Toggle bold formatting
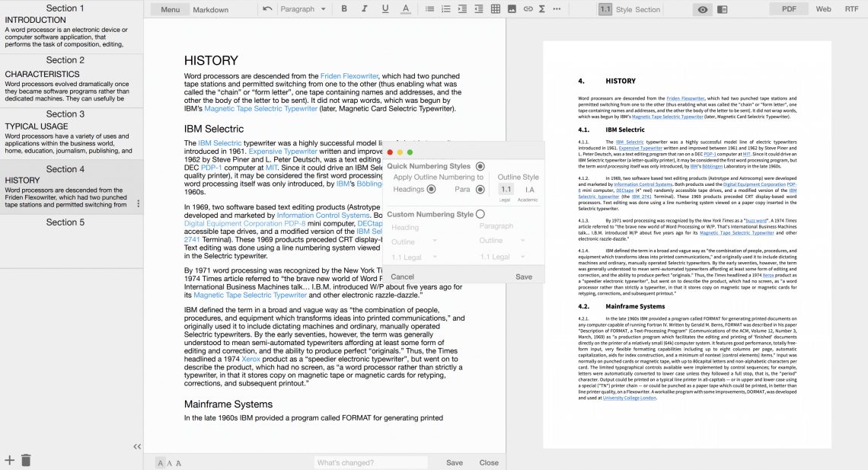 [x=343, y=9]
